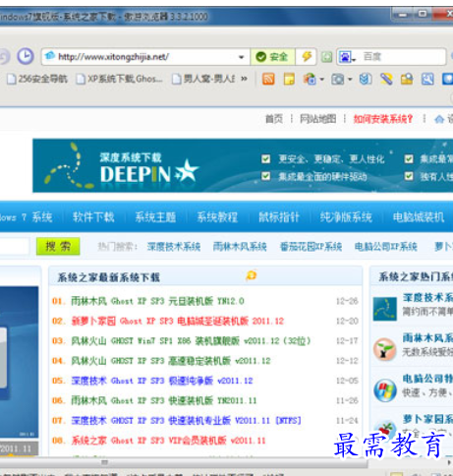Open 鼠标指针 navigation tab
The image size is (453, 476).
pyautogui.click(x=279, y=217)
